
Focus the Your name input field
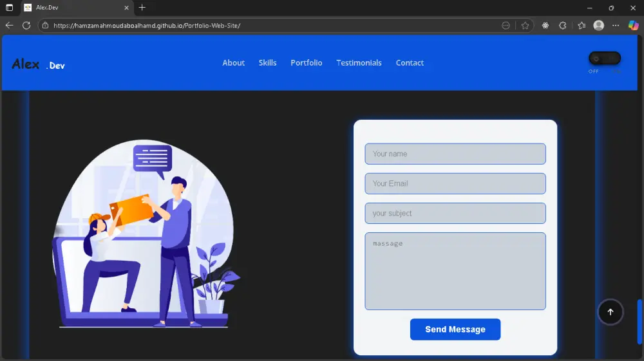pyautogui.click(x=455, y=154)
